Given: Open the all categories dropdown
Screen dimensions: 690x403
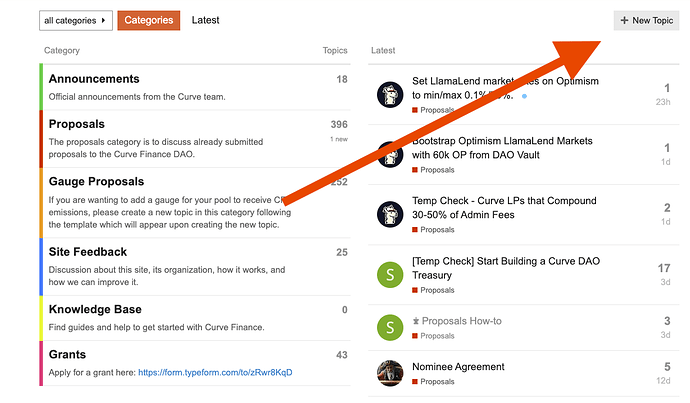Looking at the screenshot, I should (x=76, y=21).
